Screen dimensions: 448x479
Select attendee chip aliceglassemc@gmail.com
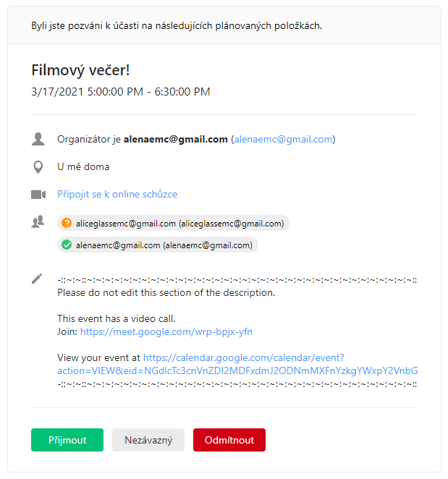[x=173, y=223]
